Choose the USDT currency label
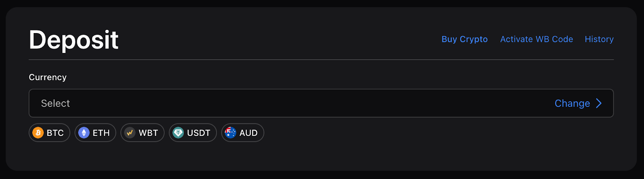This screenshot has width=644, height=179. pyautogui.click(x=198, y=133)
